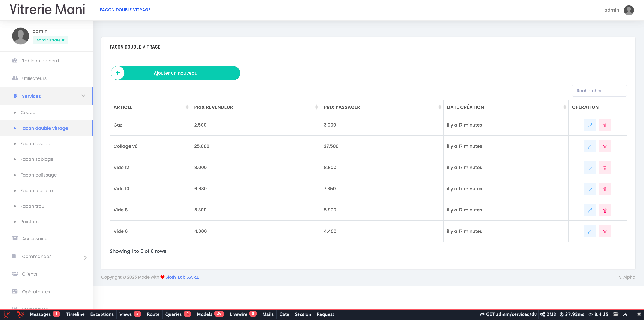Close the debugbar with the X icon

[x=639, y=314]
